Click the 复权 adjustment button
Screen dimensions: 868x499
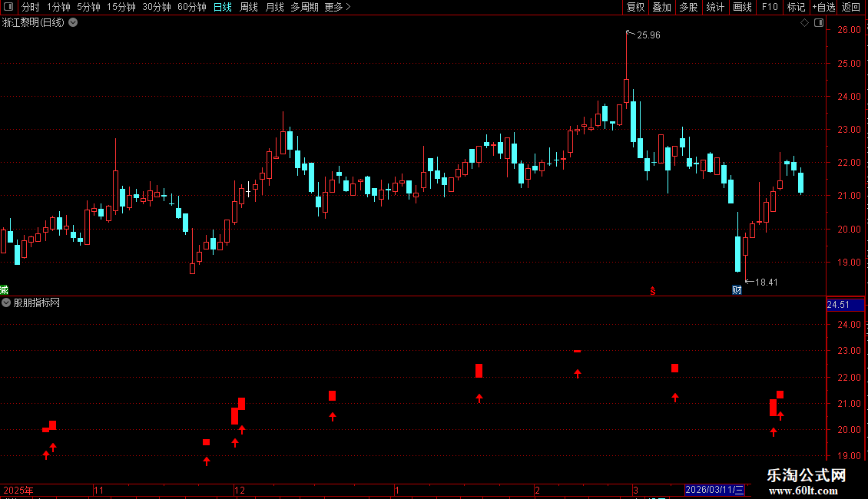click(x=635, y=7)
